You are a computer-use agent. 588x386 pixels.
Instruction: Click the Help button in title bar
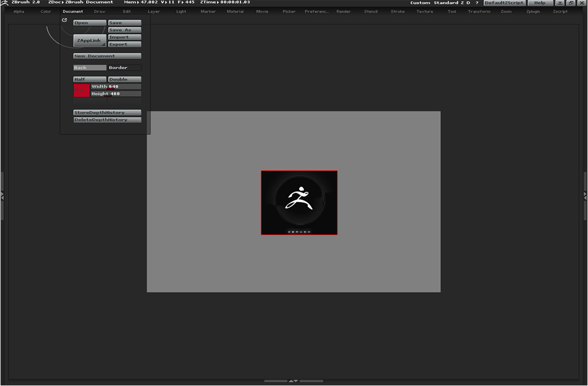pyautogui.click(x=540, y=3)
